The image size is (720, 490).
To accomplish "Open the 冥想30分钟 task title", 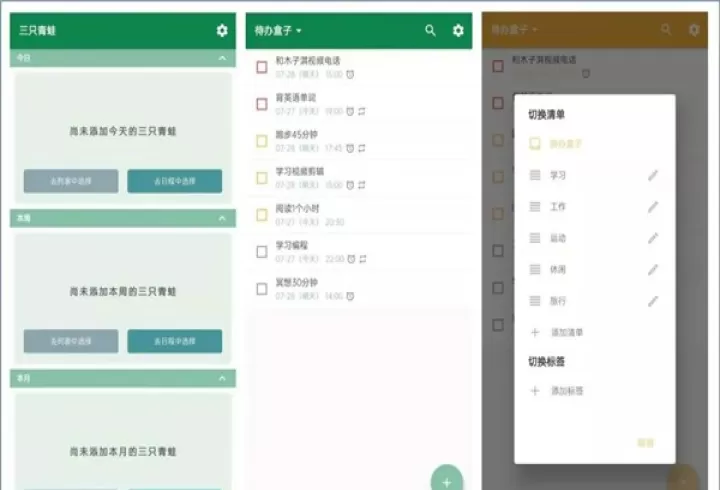I will point(297,282).
